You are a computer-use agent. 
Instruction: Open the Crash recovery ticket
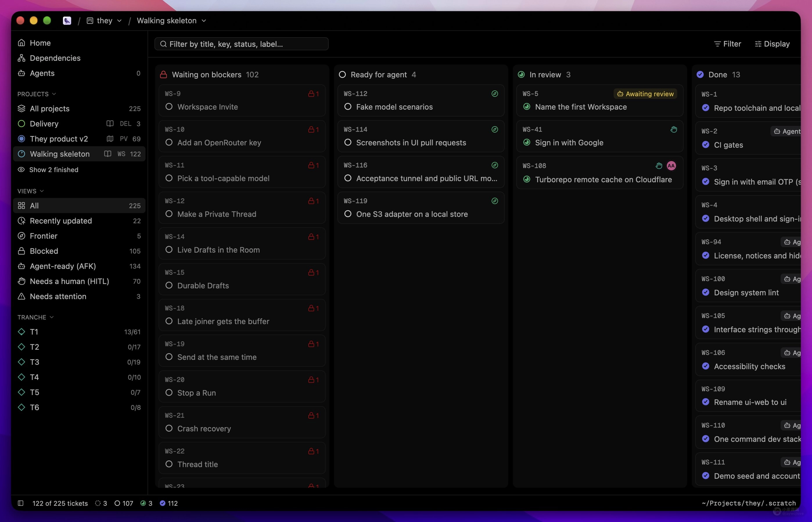click(242, 422)
